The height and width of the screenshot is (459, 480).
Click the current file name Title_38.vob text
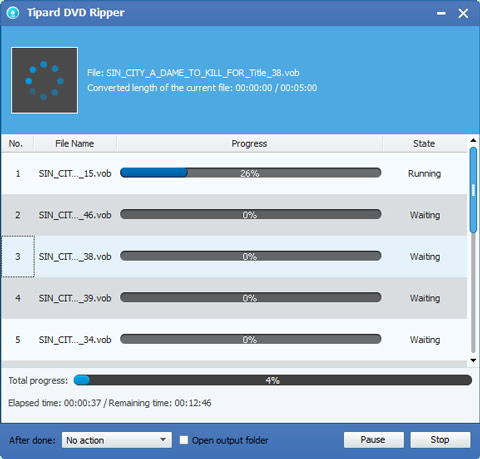pos(193,73)
